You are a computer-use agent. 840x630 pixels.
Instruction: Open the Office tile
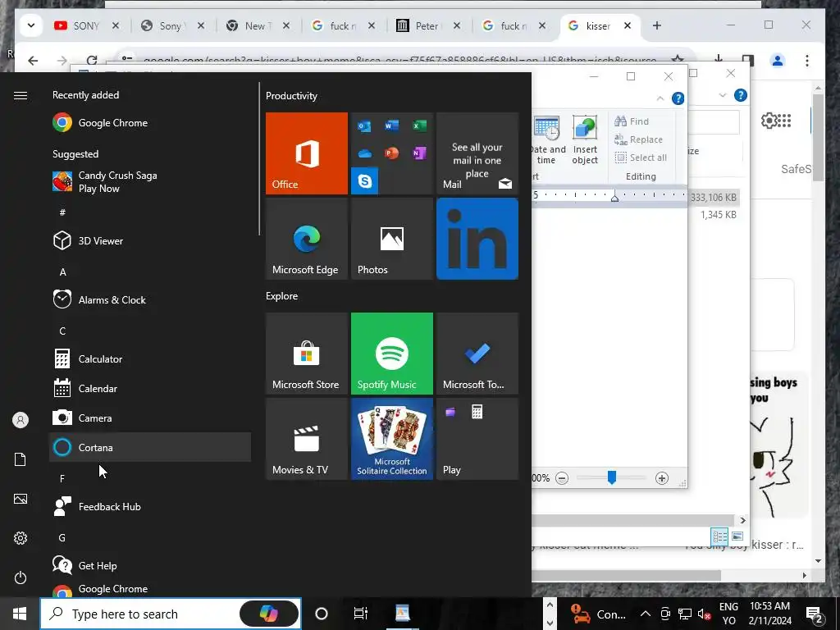point(307,153)
